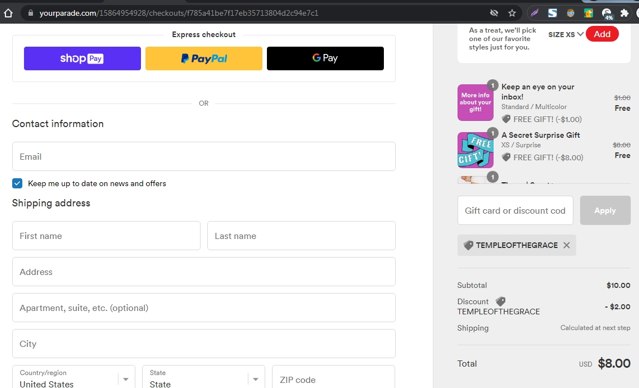Click the Contact information heading
639x388 pixels.
click(x=58, y=123)
